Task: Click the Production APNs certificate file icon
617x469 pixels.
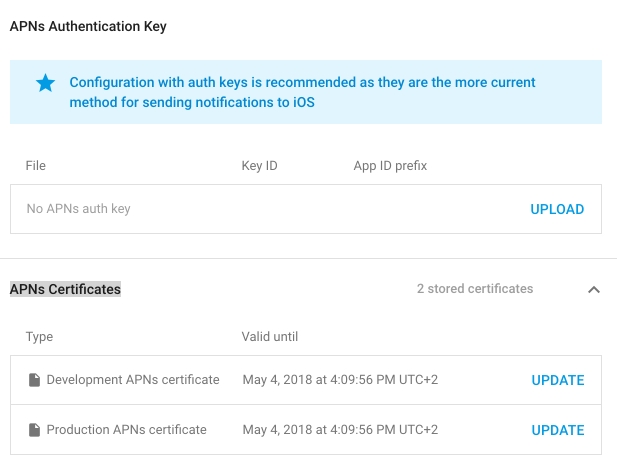Action: click(x=34, y=430)
